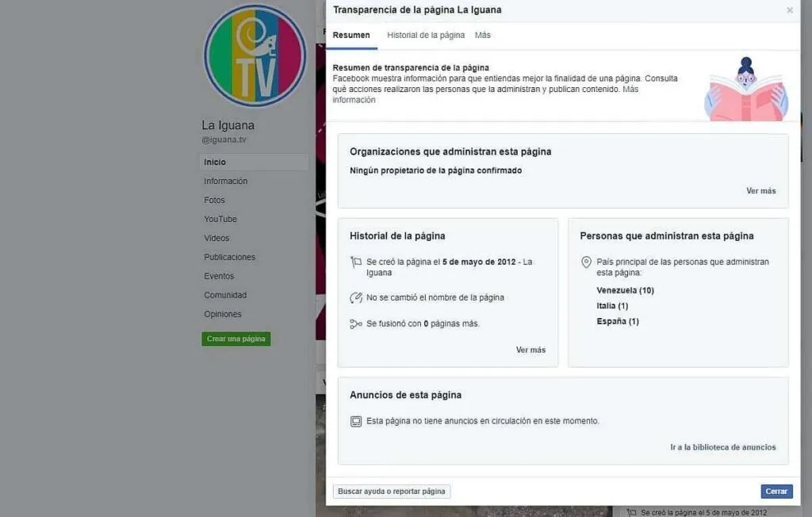Click the La Iguana TV profile logo
Image resolution: width=812 pixels, height=517 pixels.
point(255,56)
